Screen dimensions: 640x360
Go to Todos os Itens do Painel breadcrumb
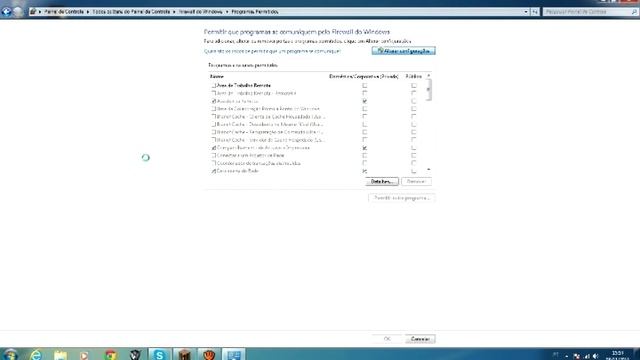click(131, 12)
